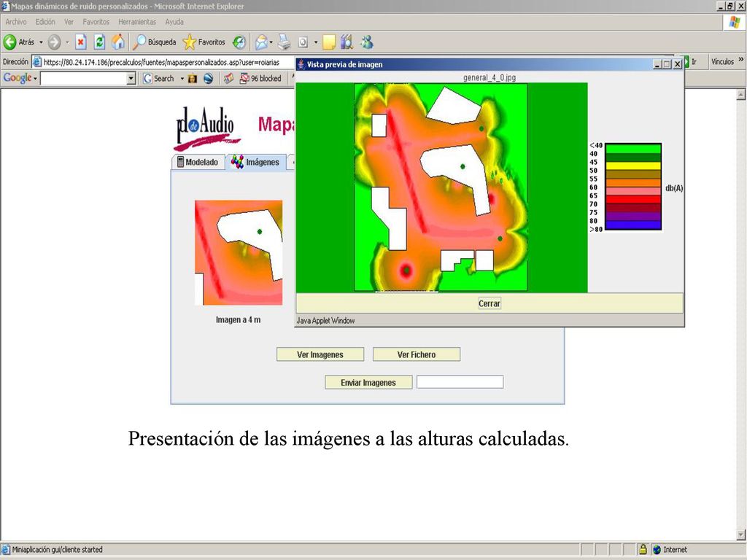This screenshot has width=747, height=560.
Task: Open the Search button dropdown arrow
Action: click(182, 79)
